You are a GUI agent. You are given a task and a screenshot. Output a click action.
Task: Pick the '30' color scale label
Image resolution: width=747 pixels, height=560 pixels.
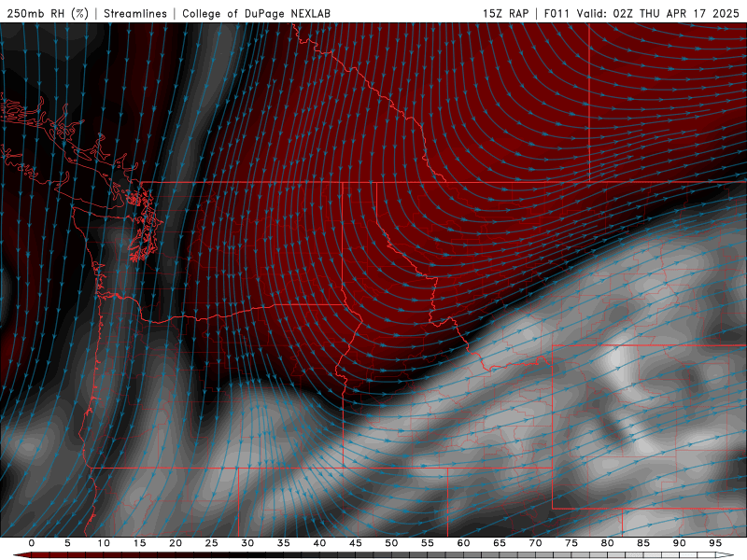(247, 543)
